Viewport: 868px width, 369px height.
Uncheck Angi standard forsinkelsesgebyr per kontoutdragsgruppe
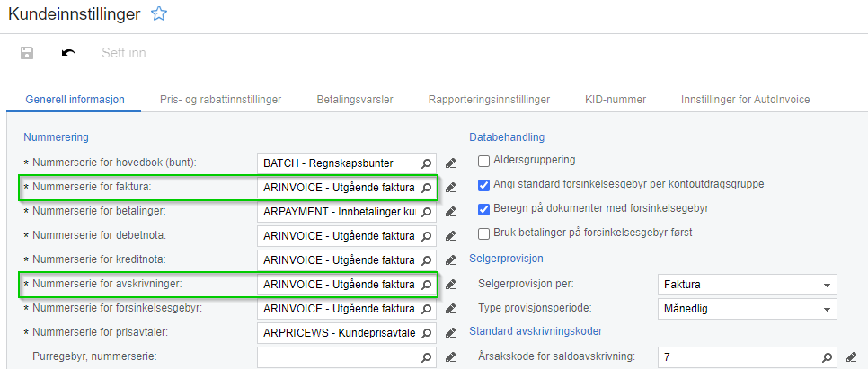[483, 185]
